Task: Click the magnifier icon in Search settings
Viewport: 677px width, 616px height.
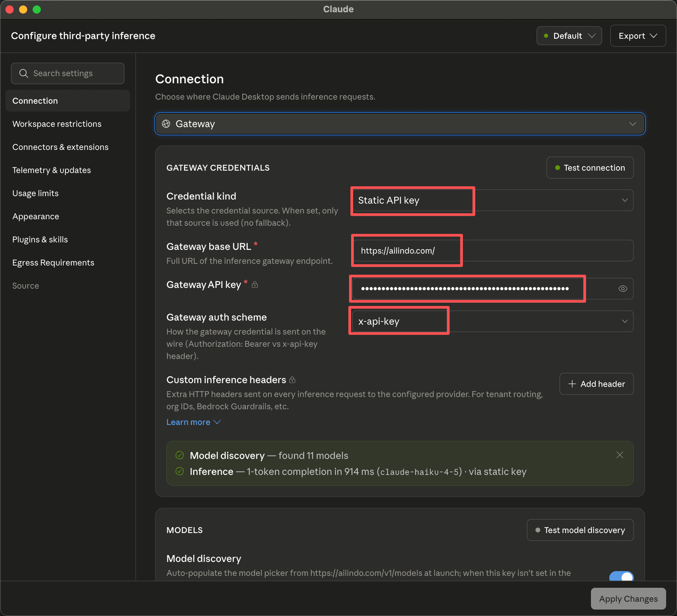Action: pyautogui.click(x=23, y=73)
